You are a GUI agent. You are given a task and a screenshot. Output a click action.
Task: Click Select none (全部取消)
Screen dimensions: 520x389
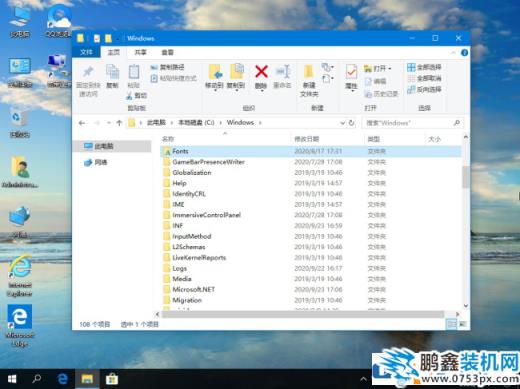point(424,78)
